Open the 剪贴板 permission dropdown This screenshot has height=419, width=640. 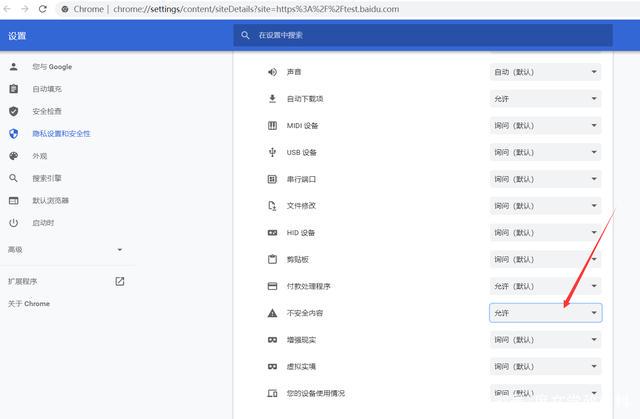pos(545,259)
